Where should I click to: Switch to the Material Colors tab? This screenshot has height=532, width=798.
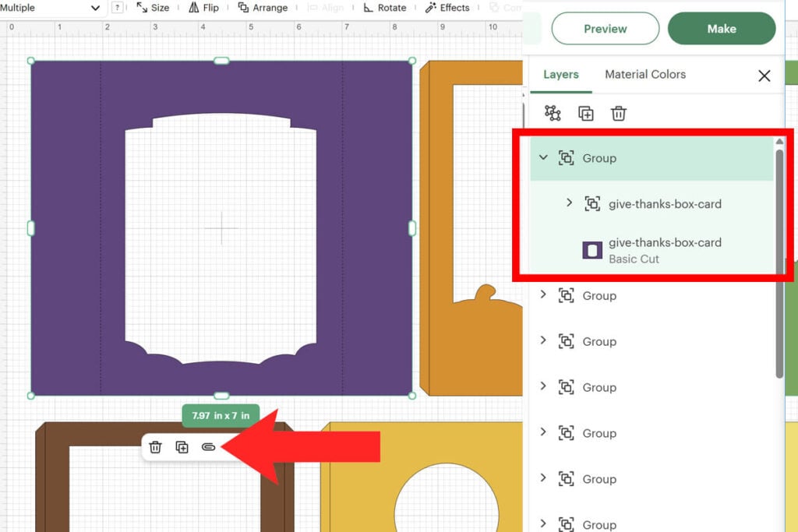tap(644, 74)
